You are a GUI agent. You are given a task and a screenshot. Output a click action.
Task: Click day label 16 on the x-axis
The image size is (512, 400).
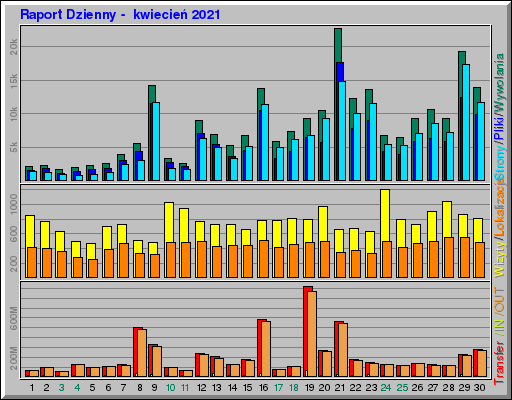coord(263,388)
